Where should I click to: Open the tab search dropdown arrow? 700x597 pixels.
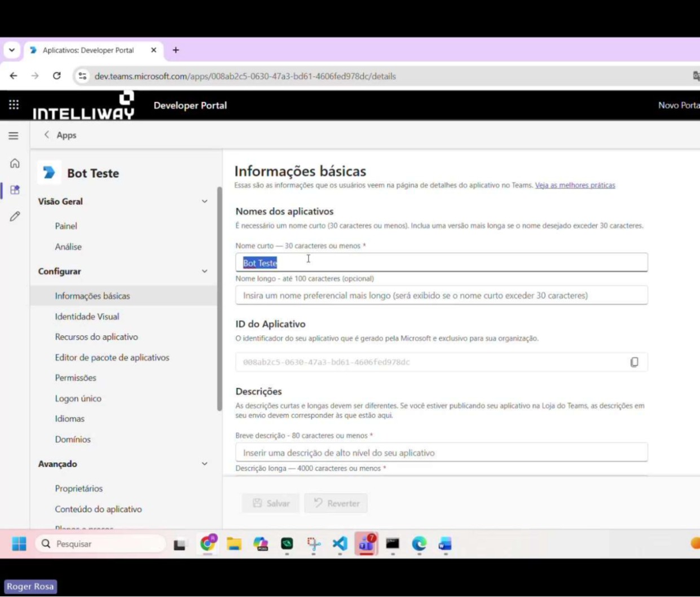(12, 50)
